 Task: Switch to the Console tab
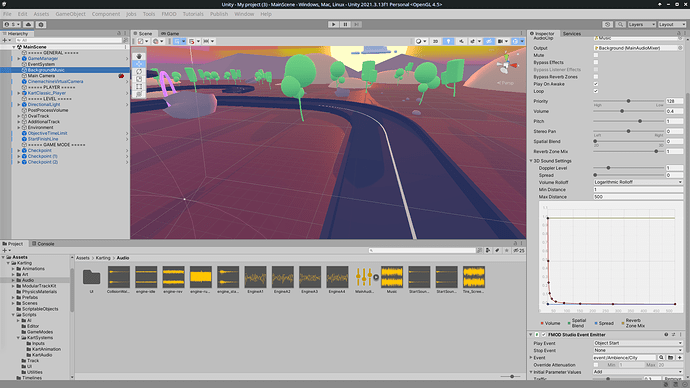[x=43, y=244]
